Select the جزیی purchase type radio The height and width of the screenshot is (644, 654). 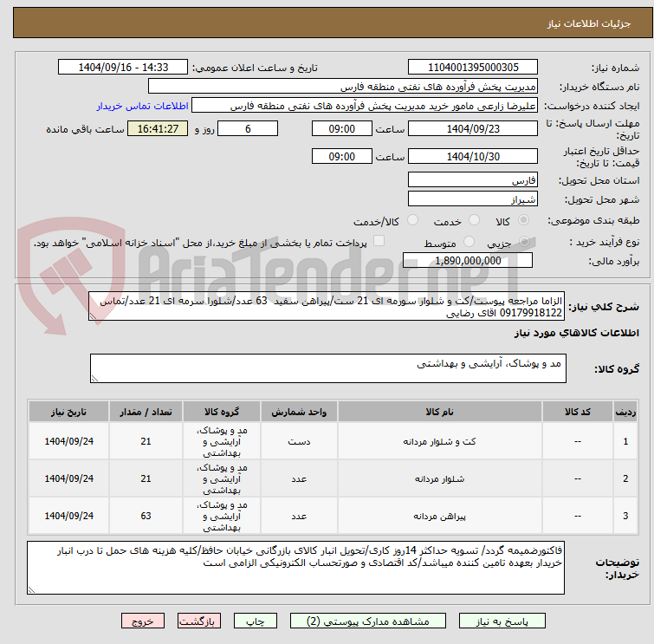click(524, 241)
